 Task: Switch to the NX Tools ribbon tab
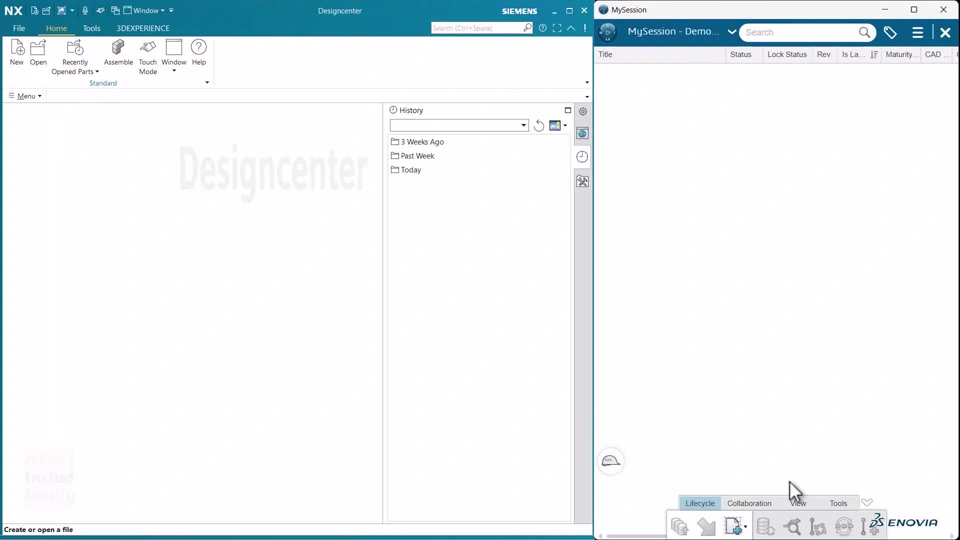91,28
